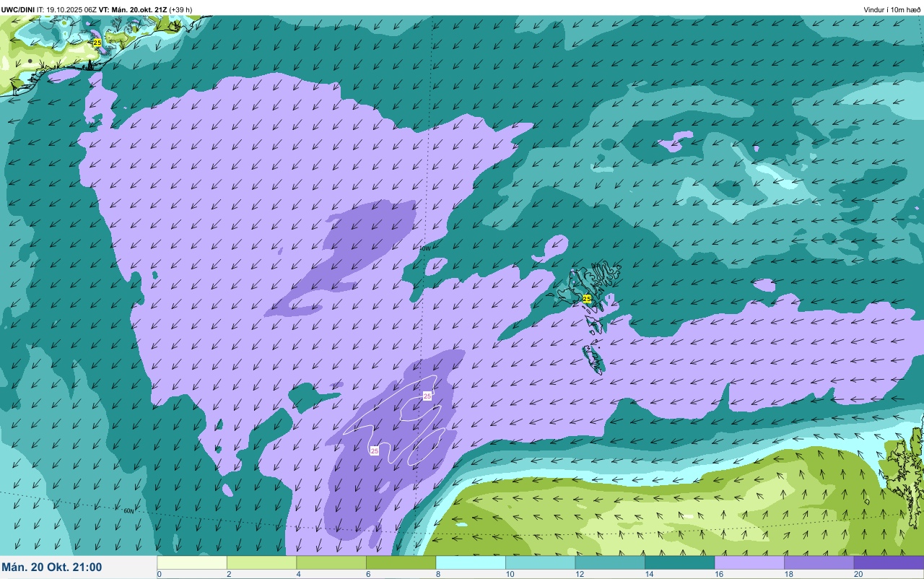The width and height of the screenshot is (924, 579).
Task: Click the legend value "18"
Action: pyautogui.click(x=788, y=575)
